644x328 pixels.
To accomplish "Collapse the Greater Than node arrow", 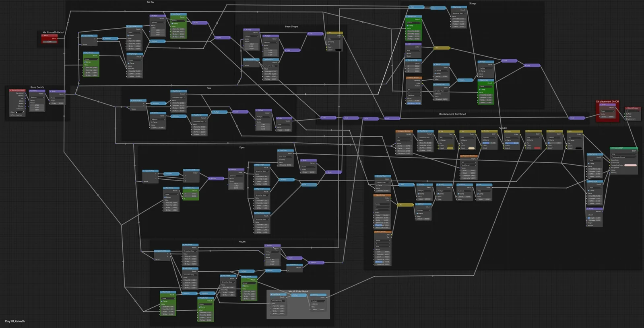I will tap(376, 176).
